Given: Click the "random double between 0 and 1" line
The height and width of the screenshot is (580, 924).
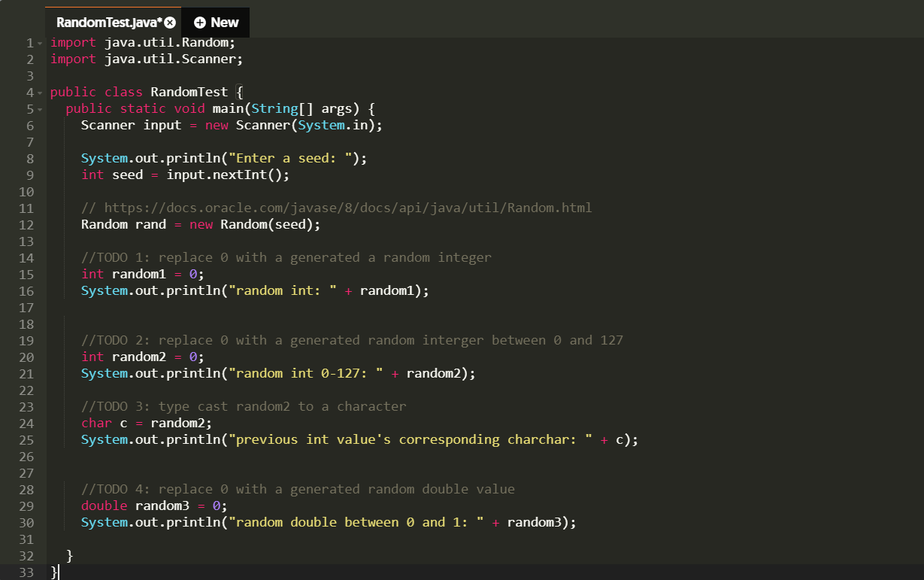Looking at the screenshot, I should [329, 523].
